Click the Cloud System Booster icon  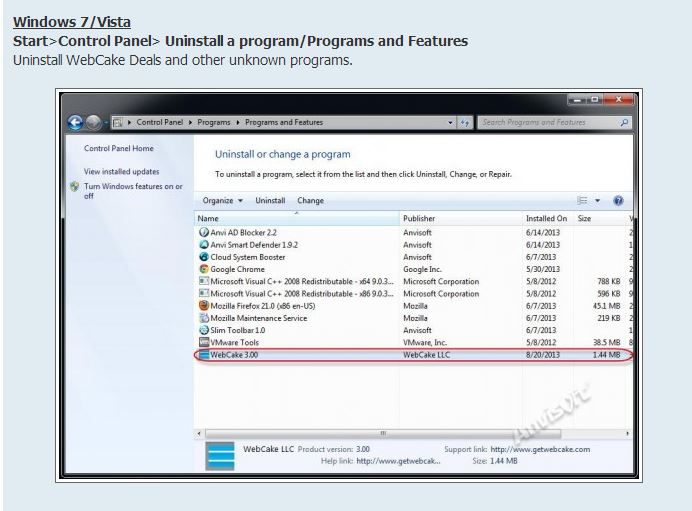203,257
